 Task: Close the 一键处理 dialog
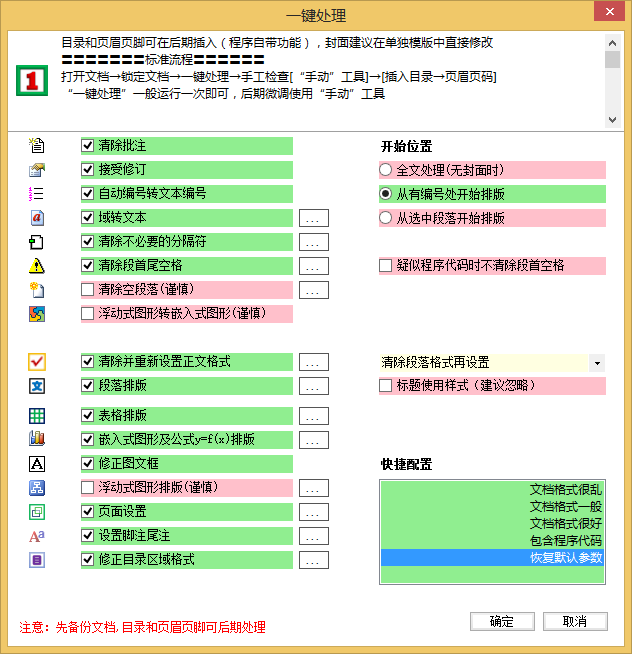[609, 11]
